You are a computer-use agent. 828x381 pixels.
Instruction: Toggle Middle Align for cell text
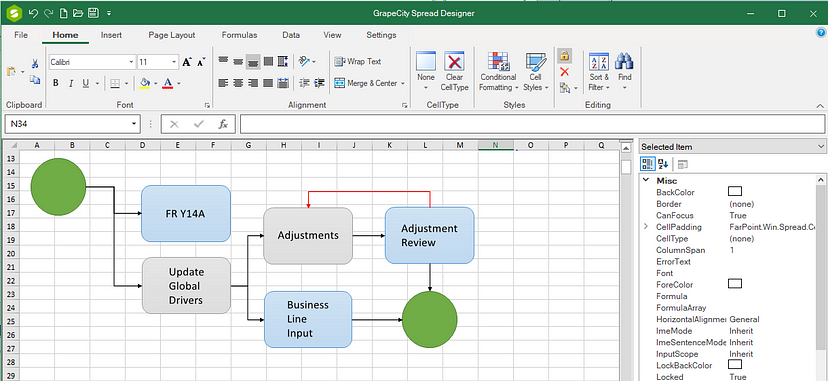238,62
